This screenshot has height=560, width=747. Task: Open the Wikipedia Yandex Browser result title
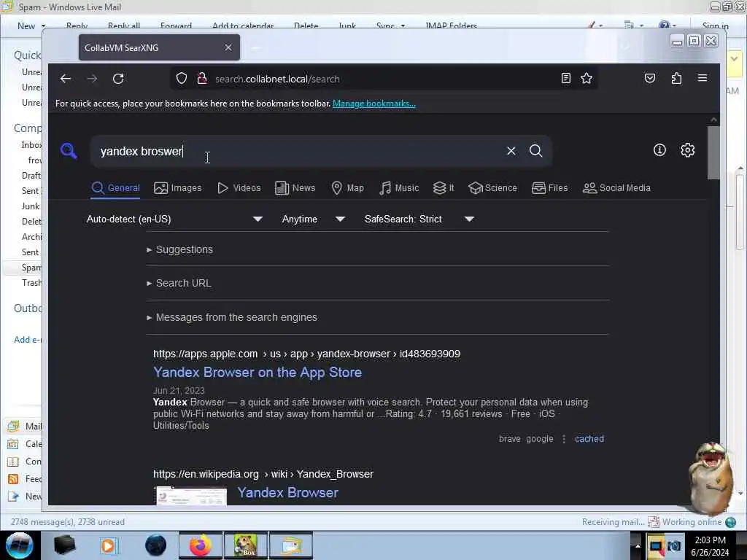pyautogui.click(x=287, y=492)
